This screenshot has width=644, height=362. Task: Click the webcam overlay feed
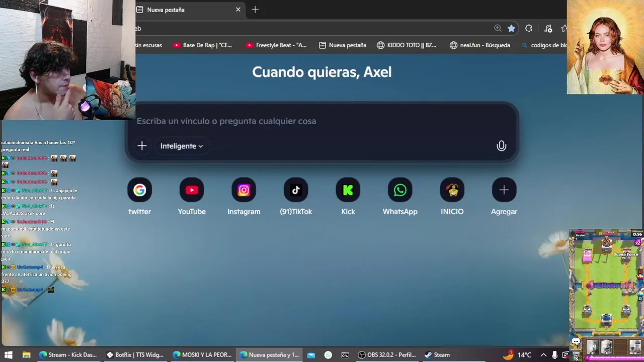(67, 60)
